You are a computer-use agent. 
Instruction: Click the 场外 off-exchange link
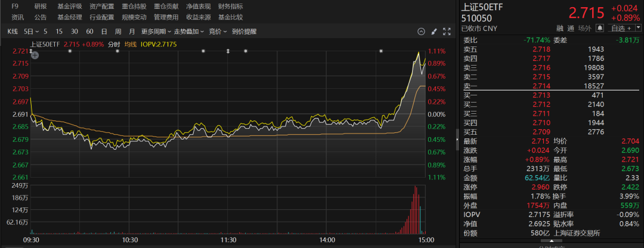tap(585, 29)
